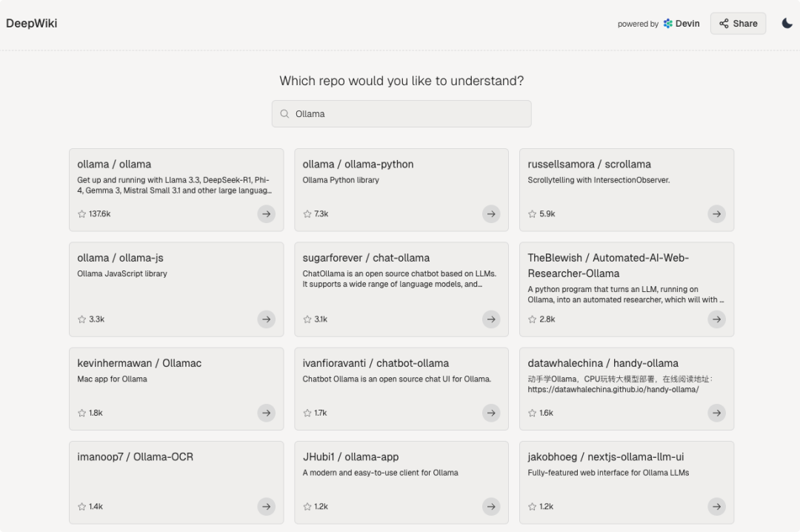Click the arrow icon on ollama-python card
Screen dimensions: 800x532
click(x=491, y=214)
